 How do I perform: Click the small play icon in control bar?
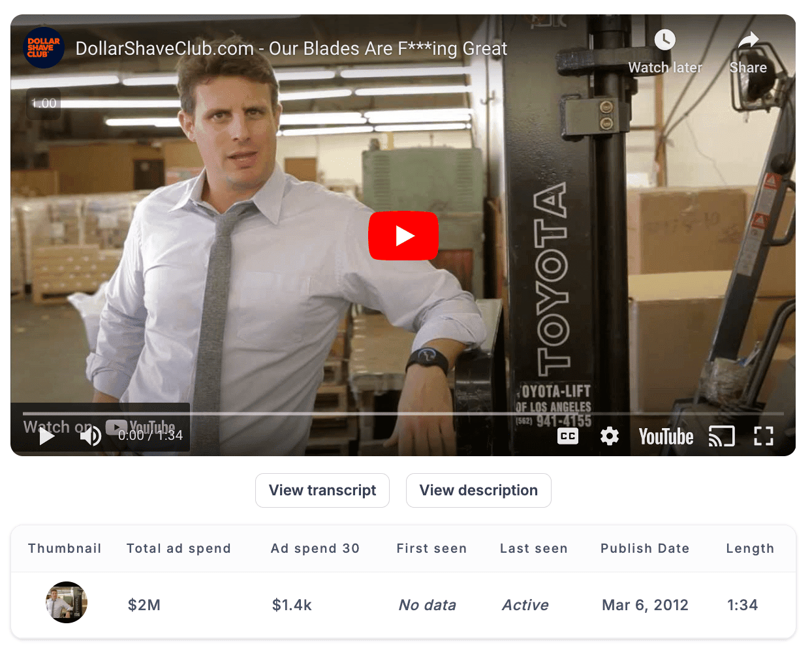pos(47,436)
